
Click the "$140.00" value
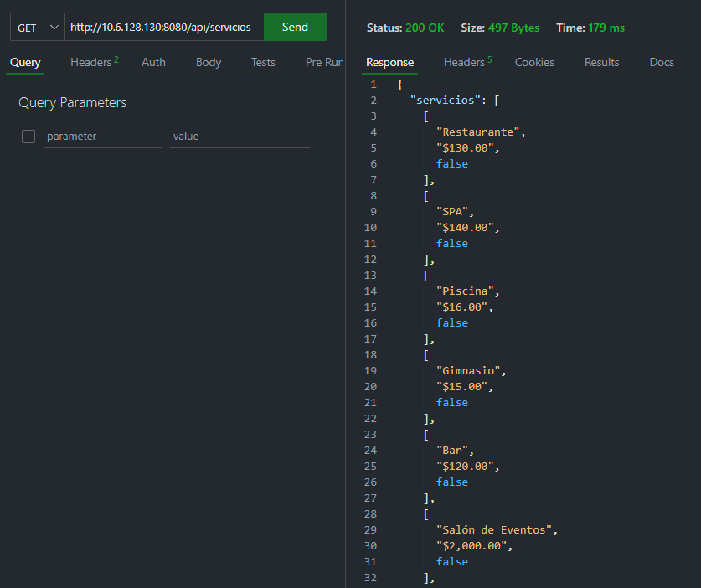465,228
